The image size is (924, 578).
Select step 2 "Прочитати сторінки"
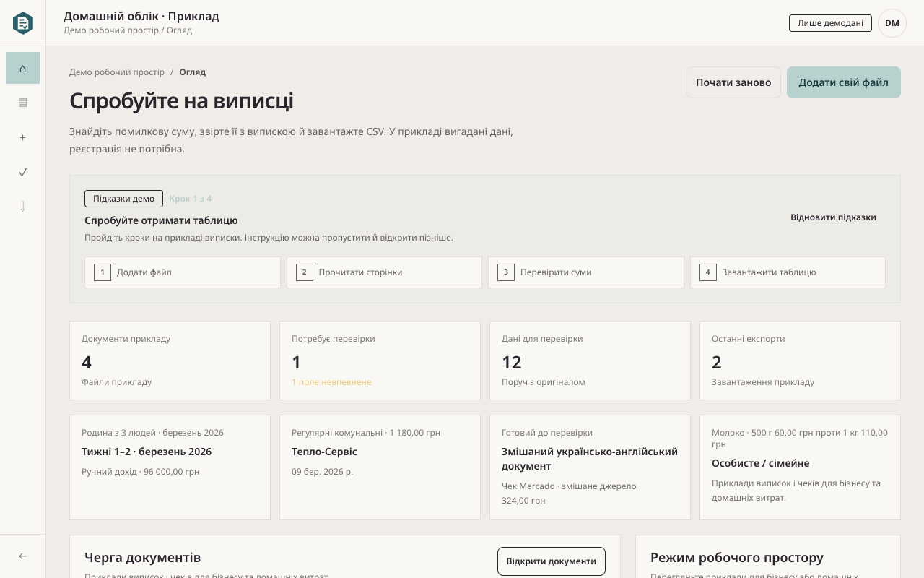[x=384, y=272]
